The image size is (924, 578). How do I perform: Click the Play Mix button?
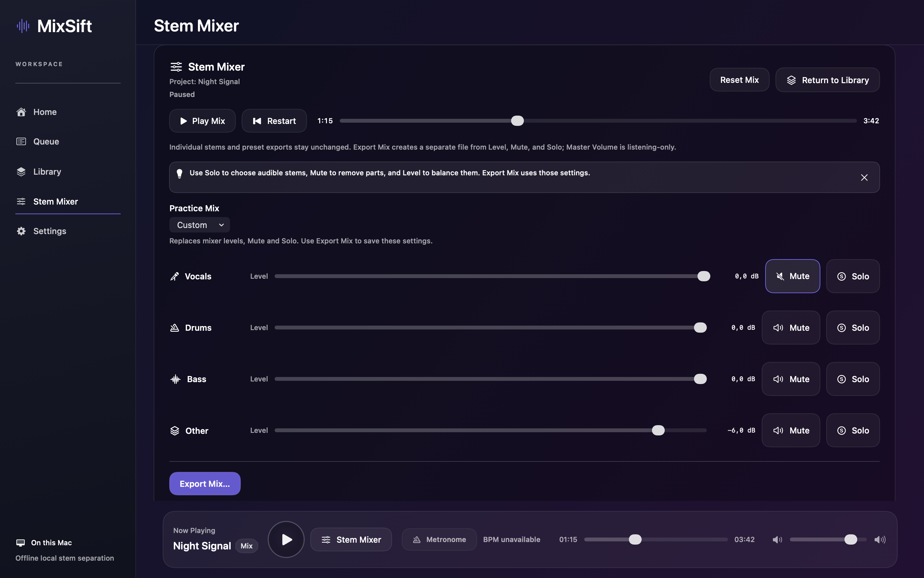[202, 121]
